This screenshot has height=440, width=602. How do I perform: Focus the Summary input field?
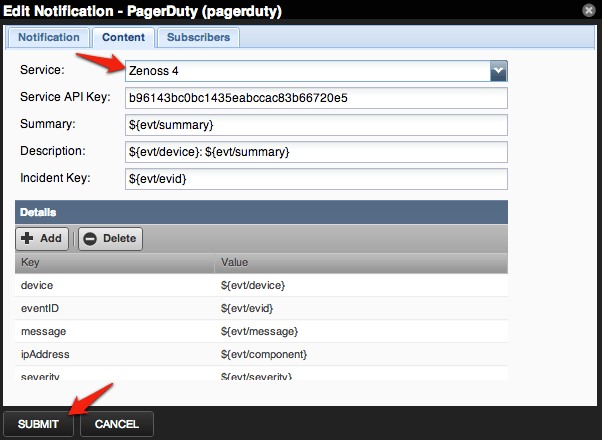(x=316, y=125)
